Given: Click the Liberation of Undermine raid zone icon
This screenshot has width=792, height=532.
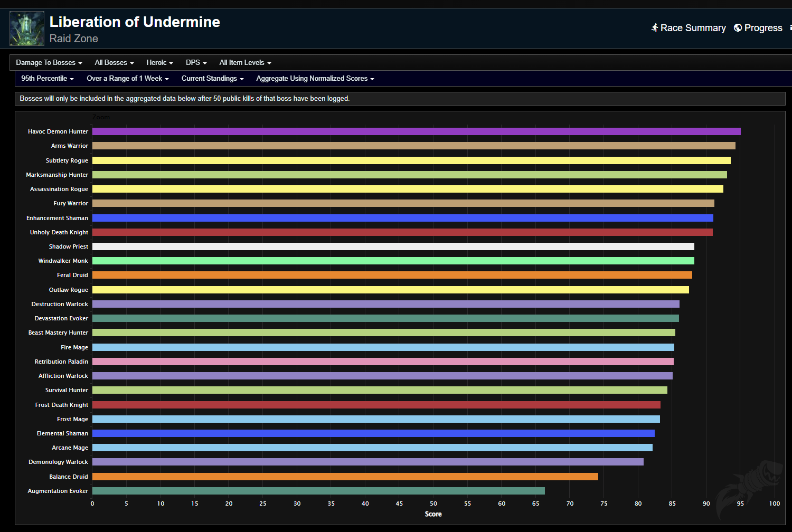Looking at the screenshot, I should point(26,28).
